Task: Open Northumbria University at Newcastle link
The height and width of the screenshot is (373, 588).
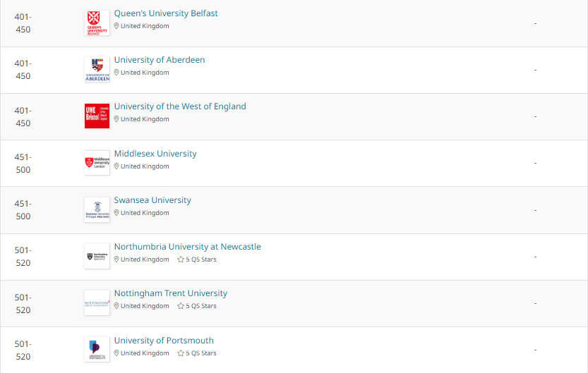Action: pos(188,247)
